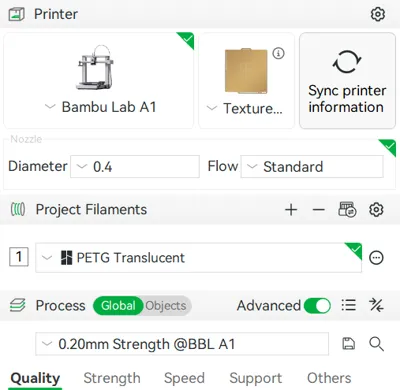Switch to the Strength tab
400x390 pixels.
112,378
